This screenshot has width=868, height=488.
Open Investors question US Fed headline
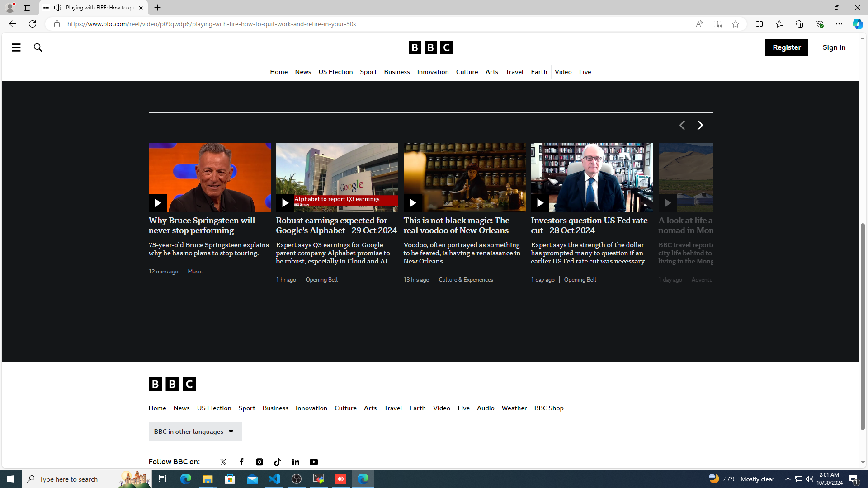tap(589, 225)
